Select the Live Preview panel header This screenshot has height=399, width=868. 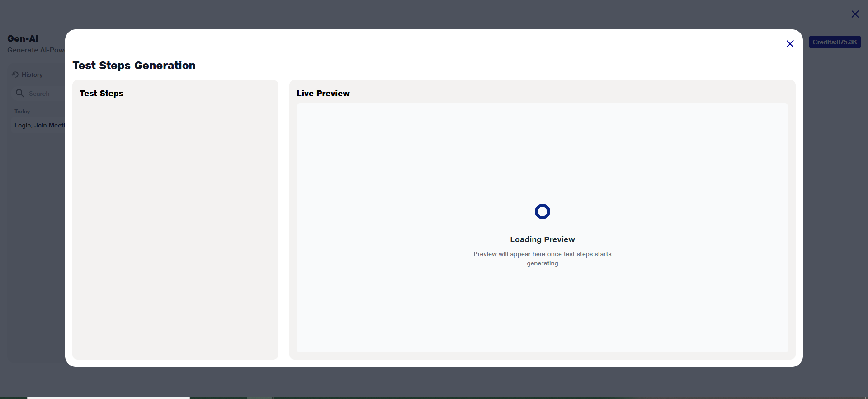[323, 94]
